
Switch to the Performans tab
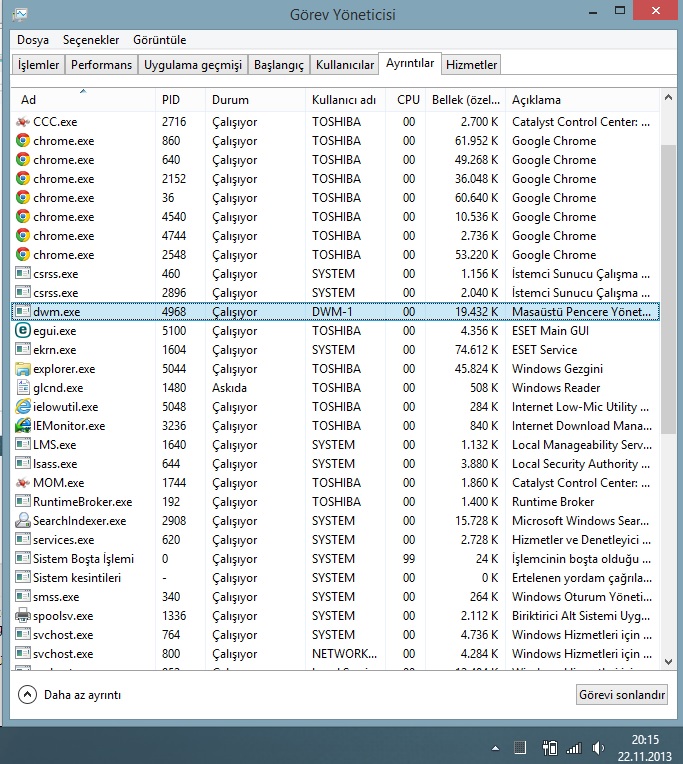pyautogui.click(x=101, y=65)
